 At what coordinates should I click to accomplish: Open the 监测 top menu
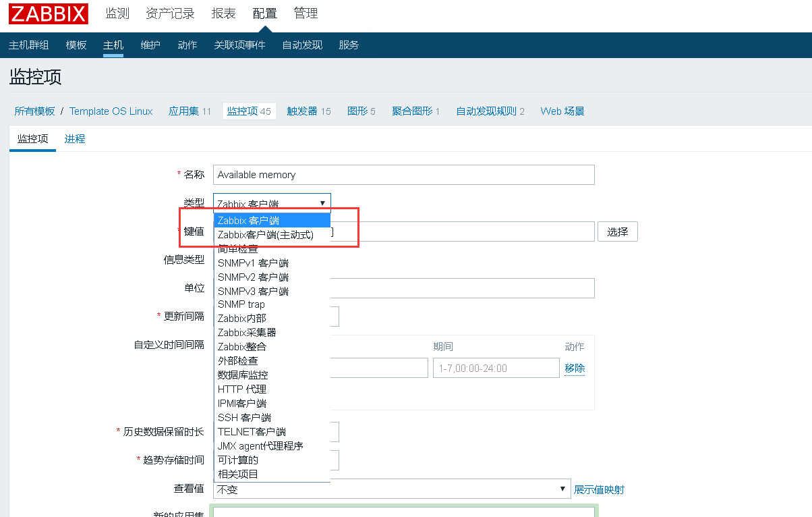click(x=117, y=13)
